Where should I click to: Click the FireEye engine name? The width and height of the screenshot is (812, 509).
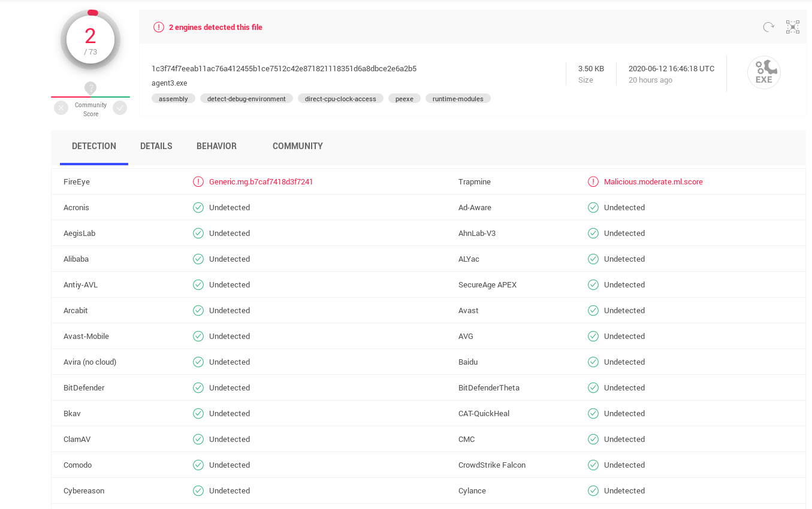tap(77, 181)
